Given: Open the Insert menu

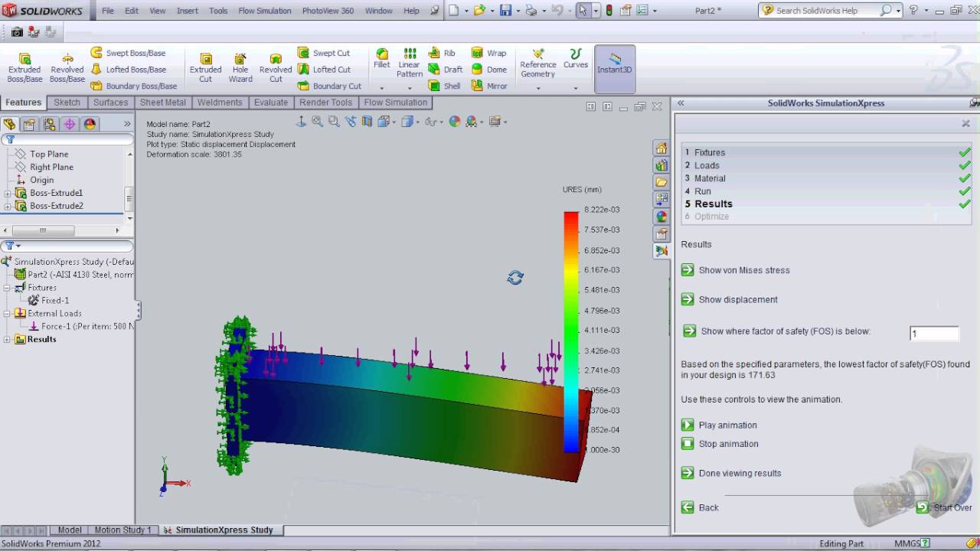Looking at the screenshot, I should tap(188, 11).
